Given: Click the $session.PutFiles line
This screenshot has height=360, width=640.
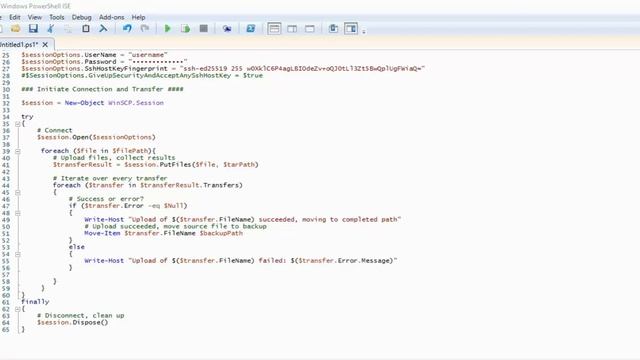Looking at the screenshot, I should point(156,164).
